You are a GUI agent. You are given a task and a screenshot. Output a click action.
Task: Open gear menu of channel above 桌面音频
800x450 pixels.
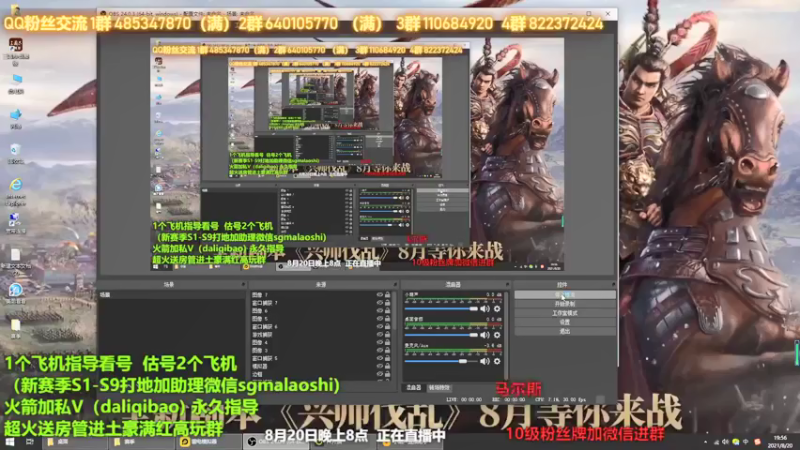click(x=497, y=309)
